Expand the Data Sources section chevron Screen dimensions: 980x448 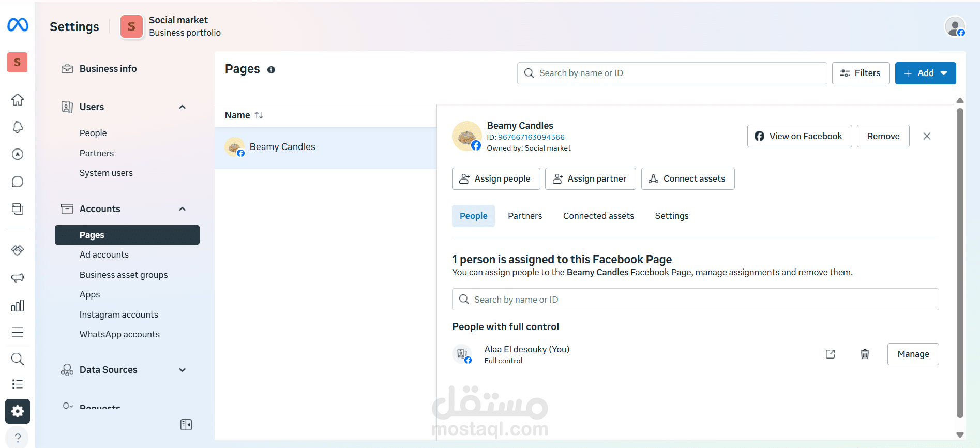pyautogui.click(x=182, y=370)
